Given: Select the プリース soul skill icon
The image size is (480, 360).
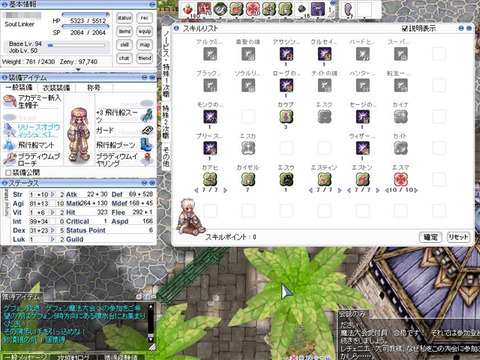Looking at the screenshot, I should pyautogui.click(x=210, y=148).
